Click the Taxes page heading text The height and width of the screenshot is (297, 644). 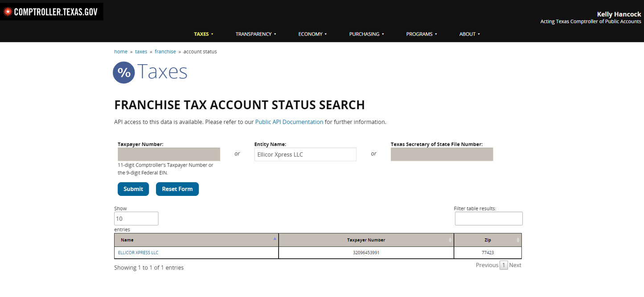point(162,72)
